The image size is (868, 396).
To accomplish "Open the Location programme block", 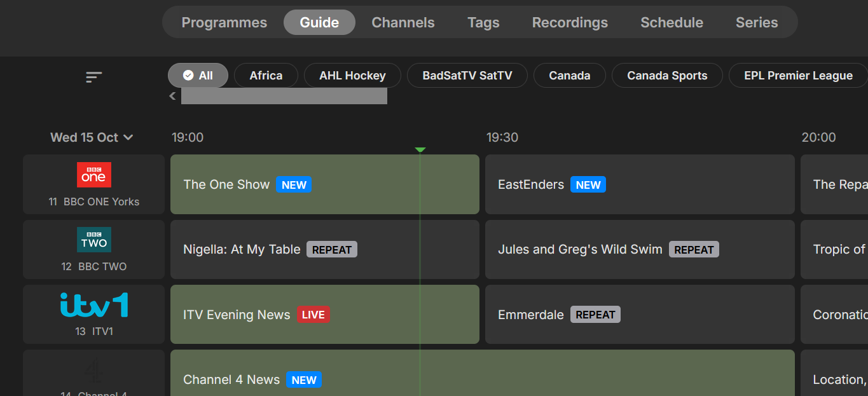I will point(834,373).
